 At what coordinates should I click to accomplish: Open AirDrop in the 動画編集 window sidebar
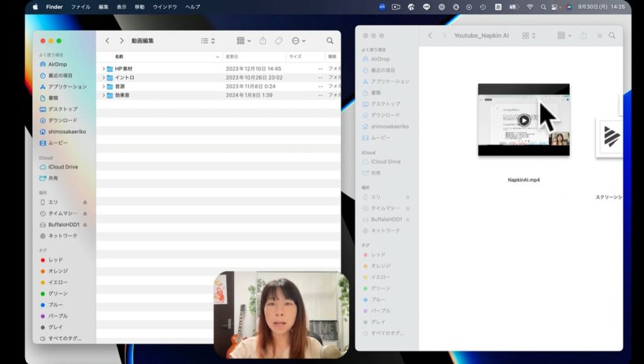[57, 64]
